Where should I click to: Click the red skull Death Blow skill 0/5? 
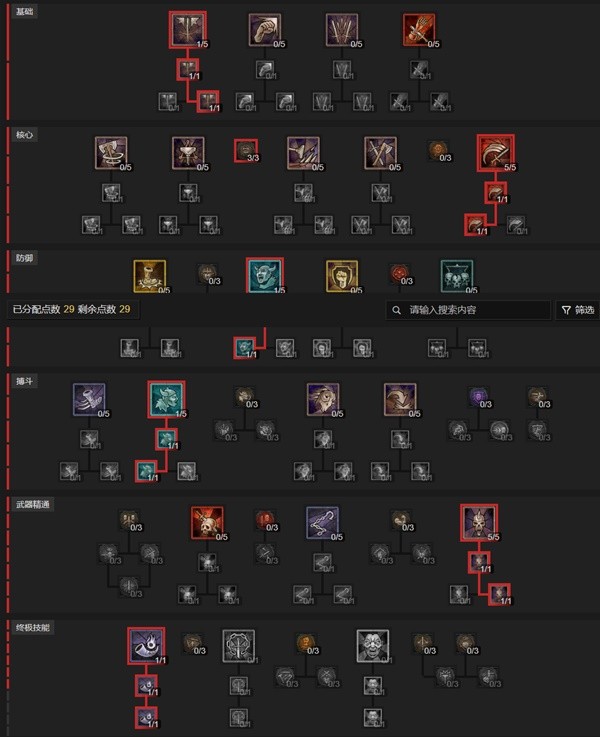click(207, 523)
